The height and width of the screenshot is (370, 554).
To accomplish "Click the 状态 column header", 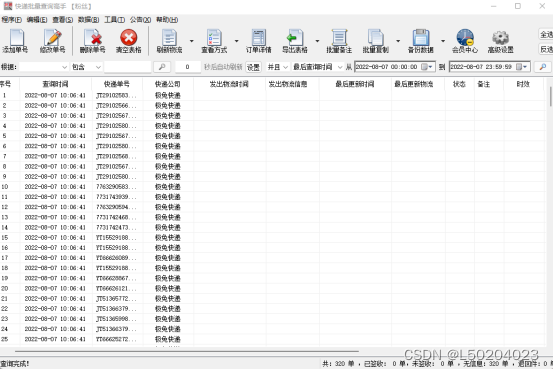I will [459, 84].
